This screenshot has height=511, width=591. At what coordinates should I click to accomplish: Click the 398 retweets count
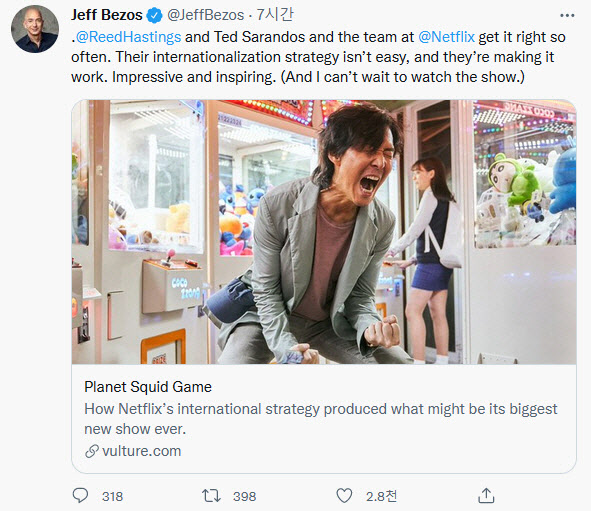click(x=244, y=496)
